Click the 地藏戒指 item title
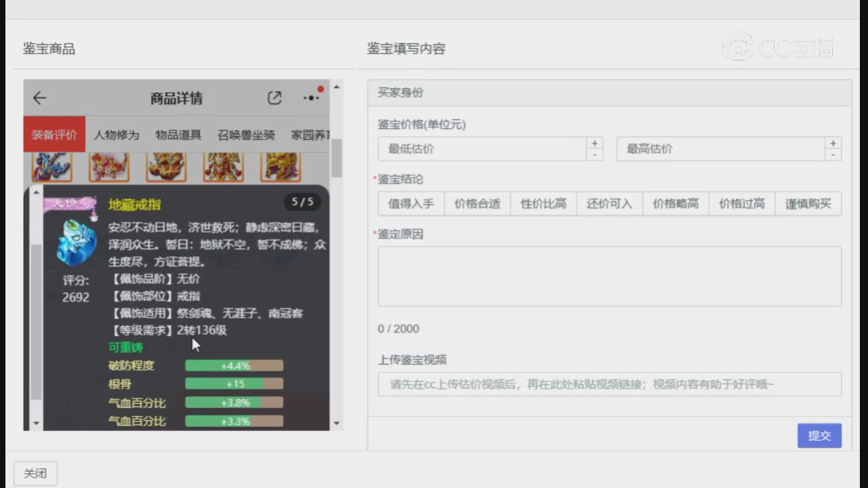Viewport: 868px width, 488px height. [x=135, y=204]
